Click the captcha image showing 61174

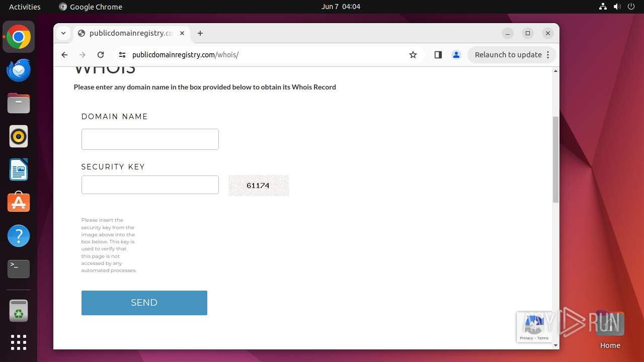(x=259, y=186)
